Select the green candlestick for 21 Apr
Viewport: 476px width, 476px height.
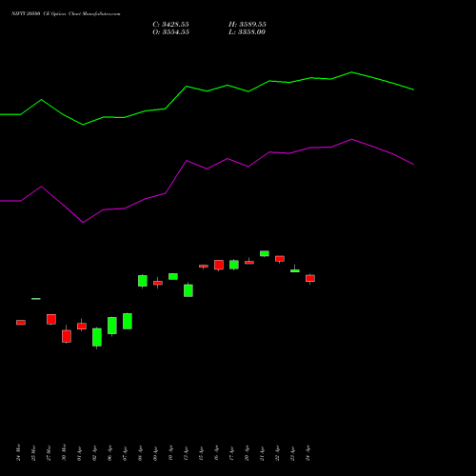(x=265, y=253)
